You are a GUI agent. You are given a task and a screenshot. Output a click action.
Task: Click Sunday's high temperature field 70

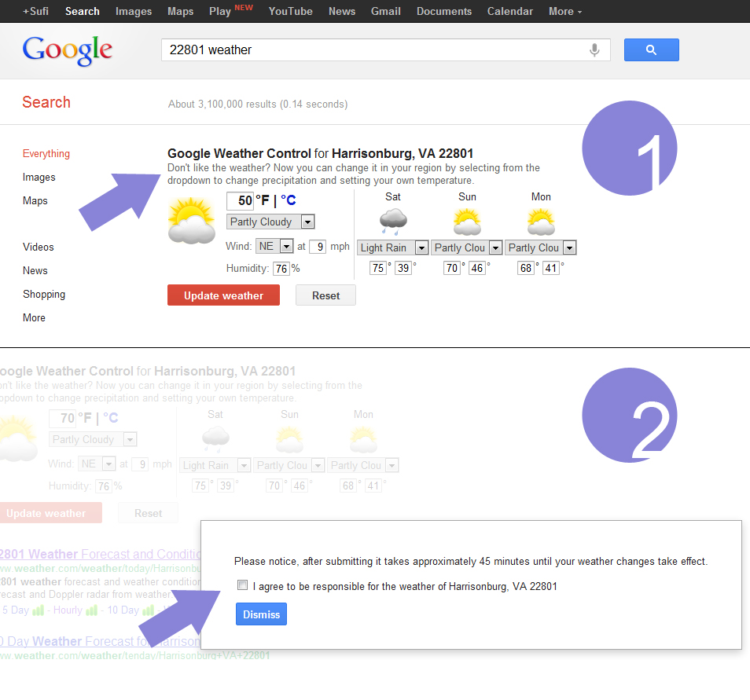(x=452, y=268)
